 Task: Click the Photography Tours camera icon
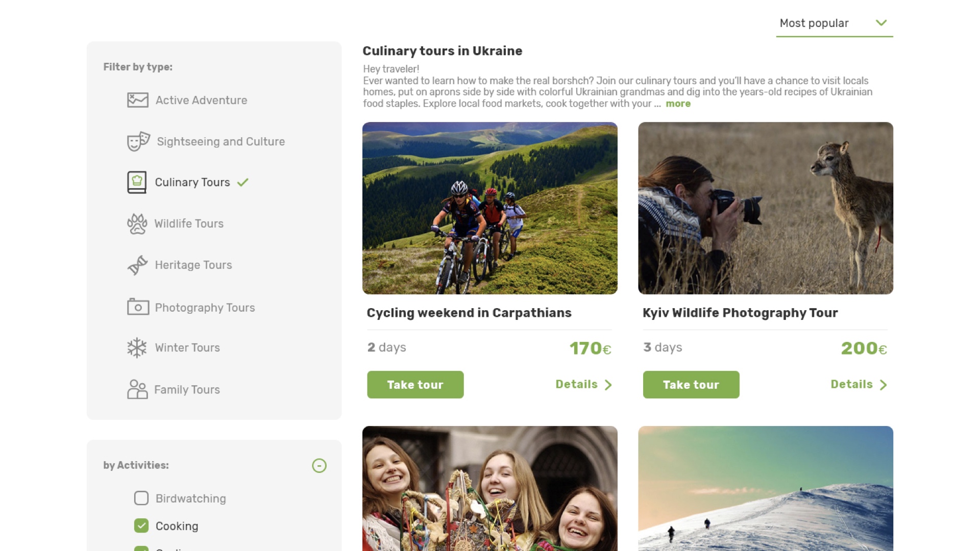(x=138, y=307)
